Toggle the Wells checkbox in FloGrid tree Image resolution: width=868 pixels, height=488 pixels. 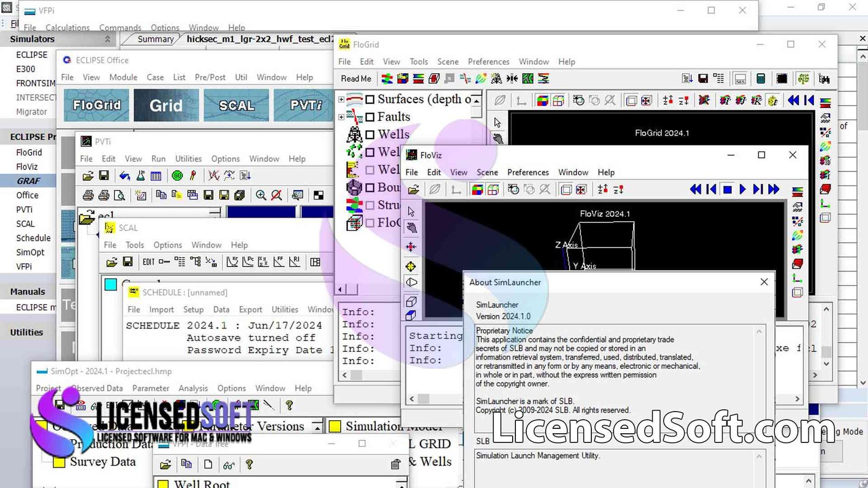click(x=370, y=134)
